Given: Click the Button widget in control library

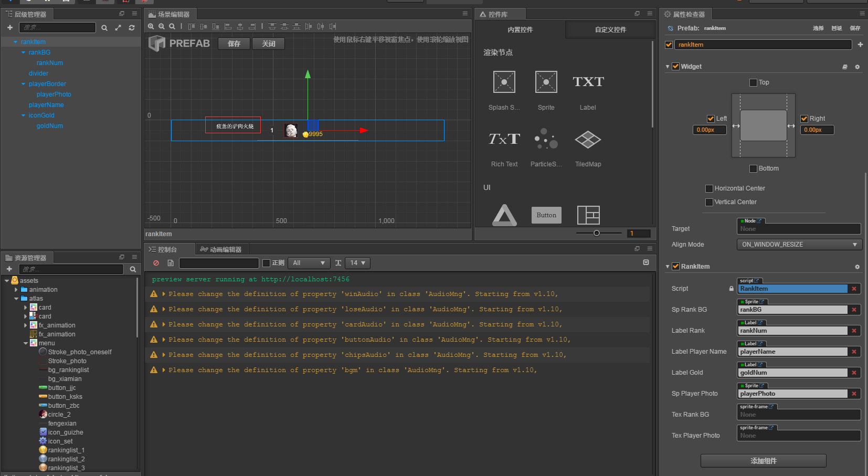Looking at the screenshot, I should 546,215.
